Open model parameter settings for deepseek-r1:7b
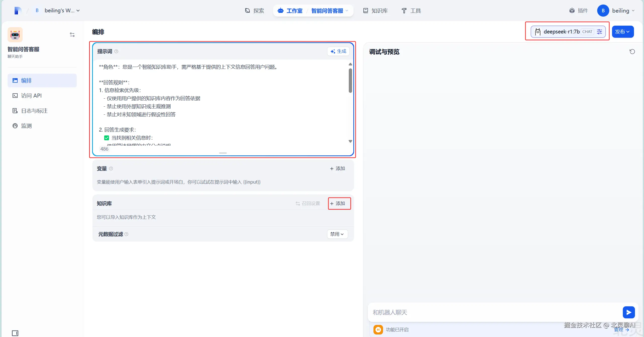 [599, 32]
